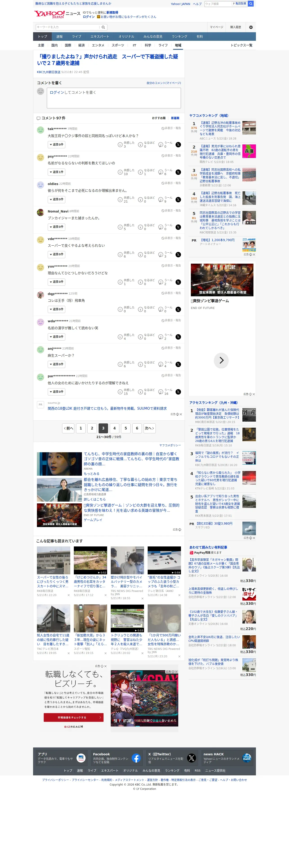289x868 pixels.
Task: Click the ログインしてコメントを書く comment box
Action: pos(113,98)
